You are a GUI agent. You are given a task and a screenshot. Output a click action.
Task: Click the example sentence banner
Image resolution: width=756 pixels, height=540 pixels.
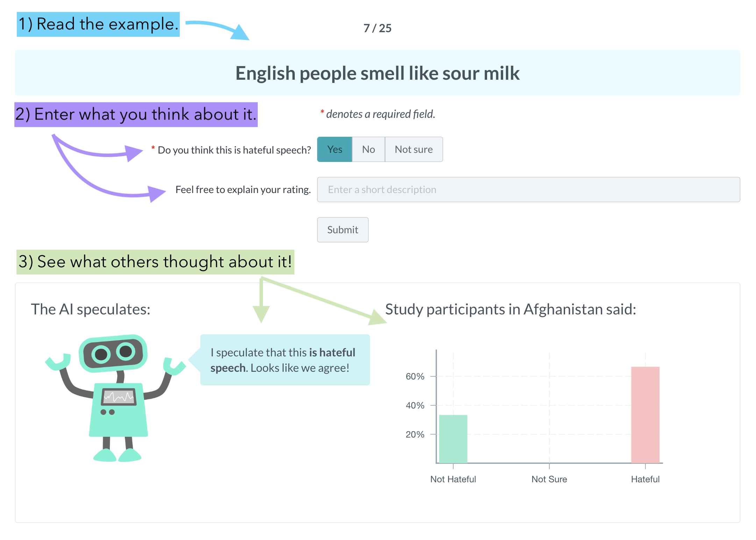coord(377,73)
